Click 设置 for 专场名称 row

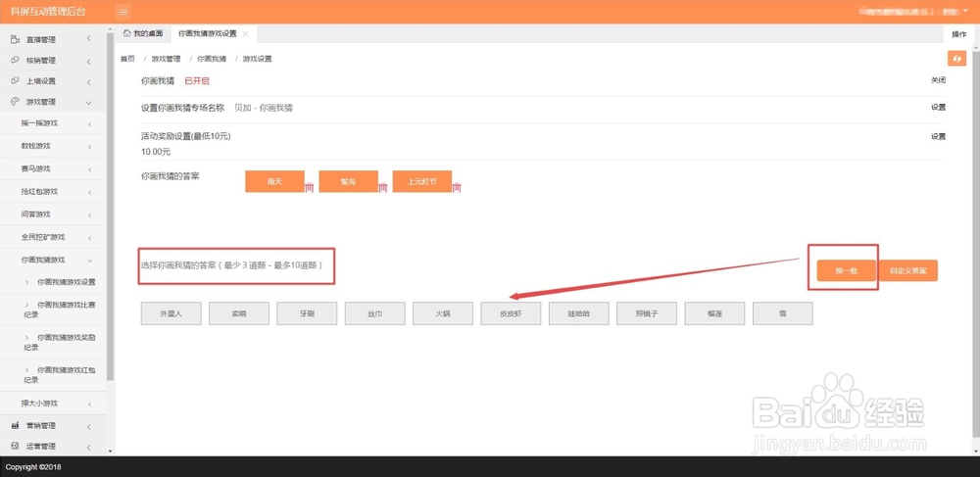point(938,108)
